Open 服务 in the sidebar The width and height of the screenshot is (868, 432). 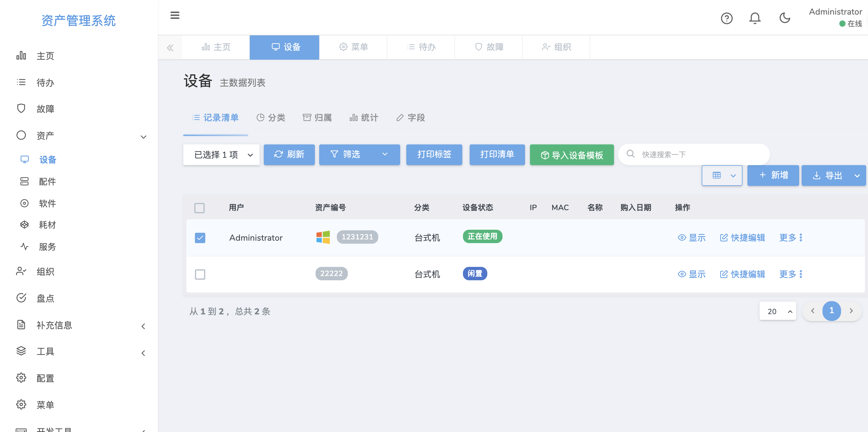(x=47, y=247)
